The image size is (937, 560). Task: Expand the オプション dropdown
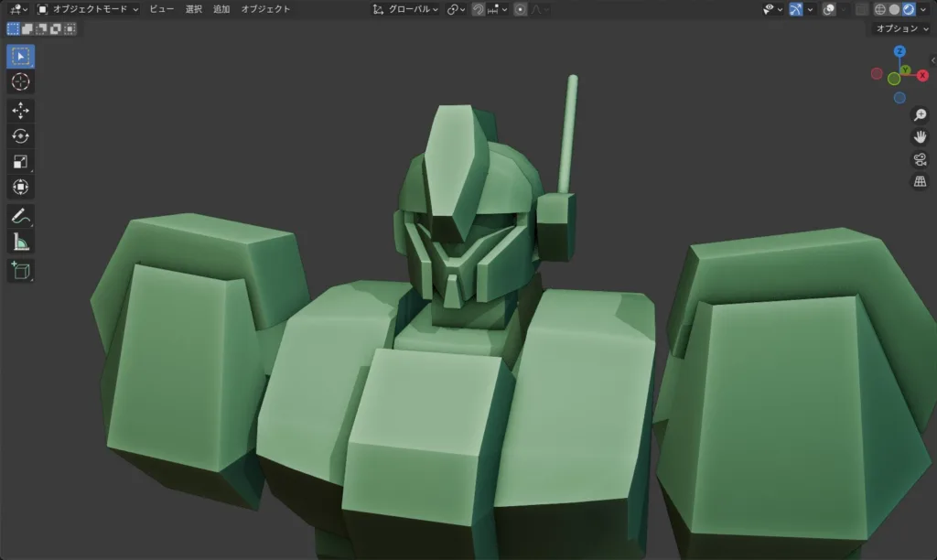(900, 28)
